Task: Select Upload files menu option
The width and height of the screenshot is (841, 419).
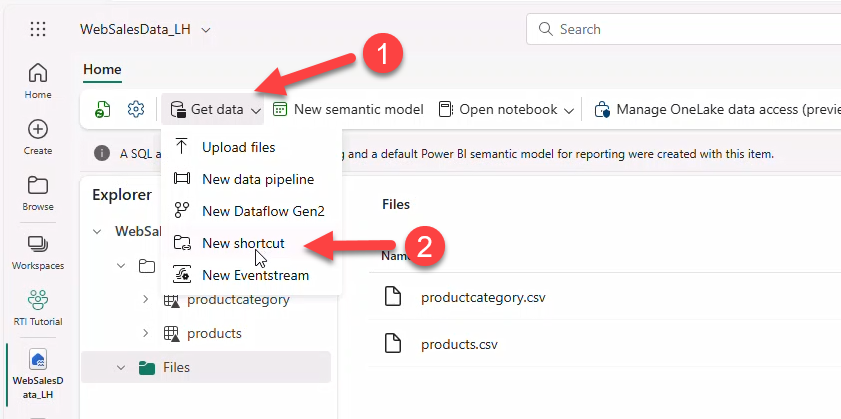Action: (x=238, y=147)
